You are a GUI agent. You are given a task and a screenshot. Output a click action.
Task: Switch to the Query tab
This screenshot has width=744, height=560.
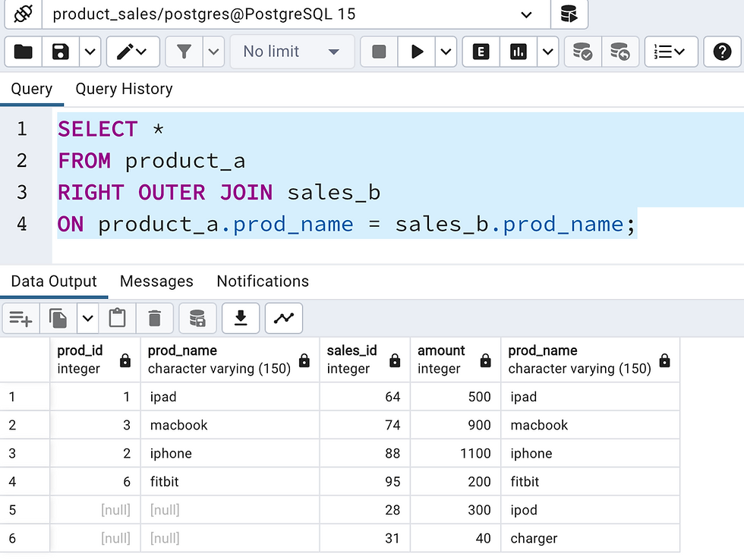pos(32,89)
